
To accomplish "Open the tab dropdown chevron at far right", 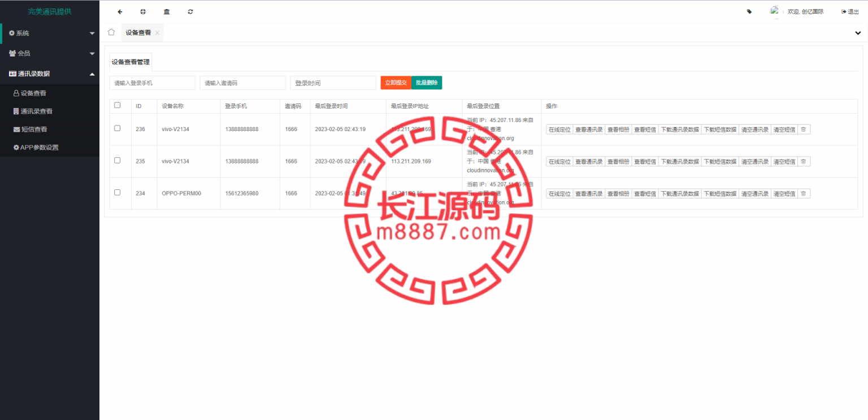I will click(x=858, y=33).
